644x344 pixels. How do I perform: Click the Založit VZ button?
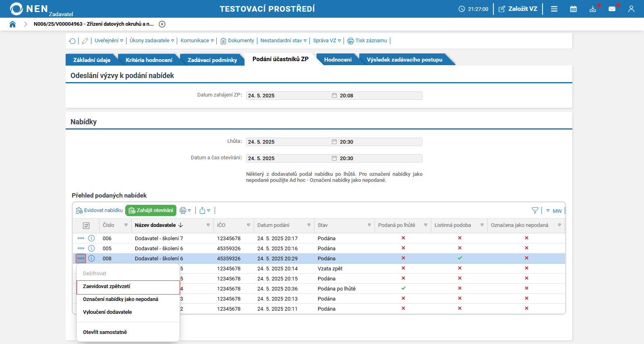[x=518, y=9]
